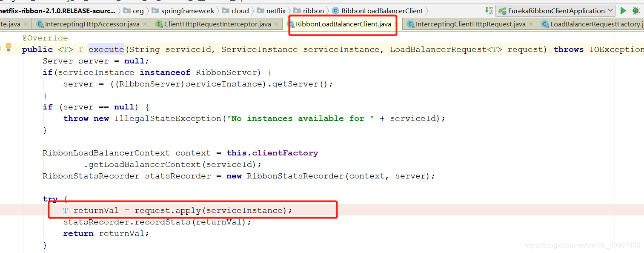Close the RibbonLoadBalancerClient.java tab

pyautogui.click(x=396, y=24)
